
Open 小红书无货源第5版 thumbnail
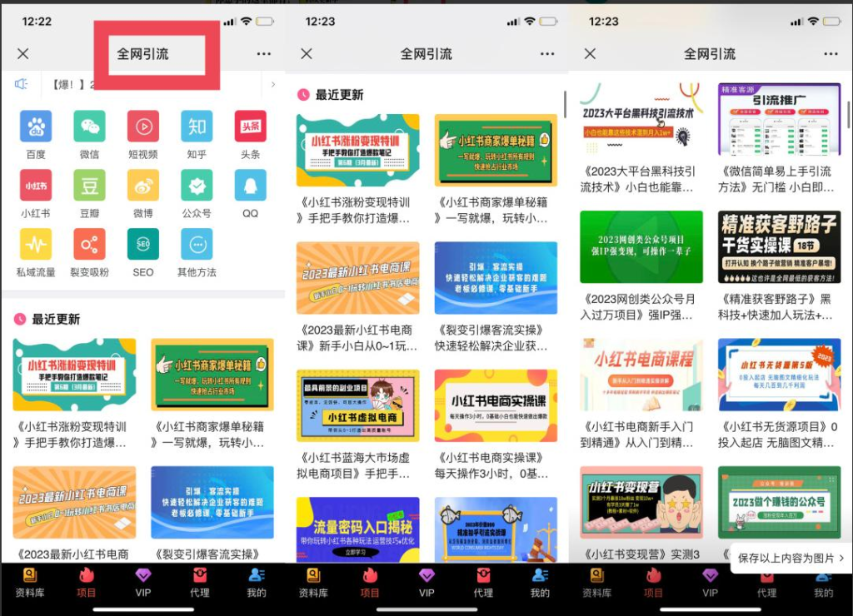pos(780,375)
